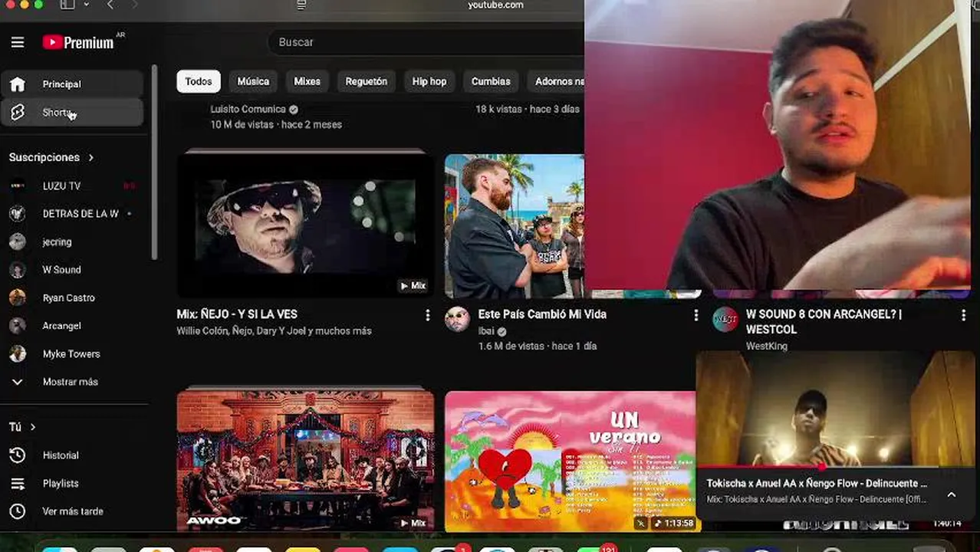Open Playlists icon in sidebar

pos(17,483)
